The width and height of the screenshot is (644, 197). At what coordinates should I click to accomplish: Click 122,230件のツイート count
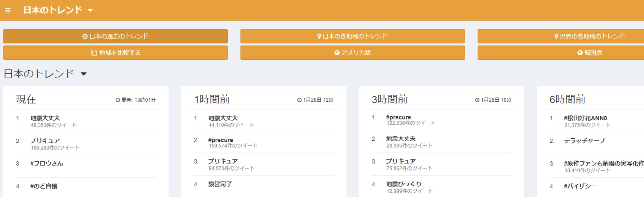point(411,123)
